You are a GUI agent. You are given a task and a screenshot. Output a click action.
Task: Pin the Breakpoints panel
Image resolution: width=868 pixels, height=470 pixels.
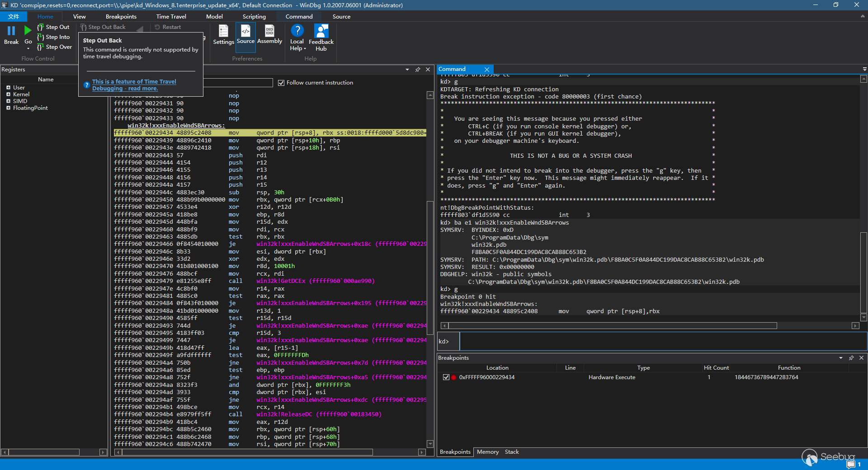(x=851, y=358)
